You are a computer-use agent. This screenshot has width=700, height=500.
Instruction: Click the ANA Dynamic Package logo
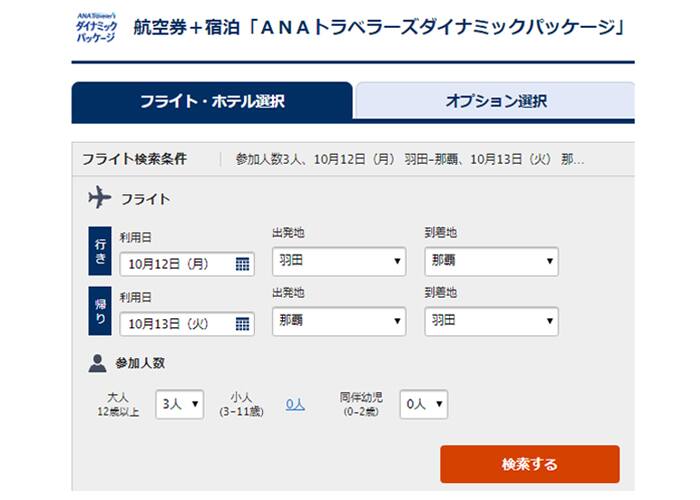95,28
